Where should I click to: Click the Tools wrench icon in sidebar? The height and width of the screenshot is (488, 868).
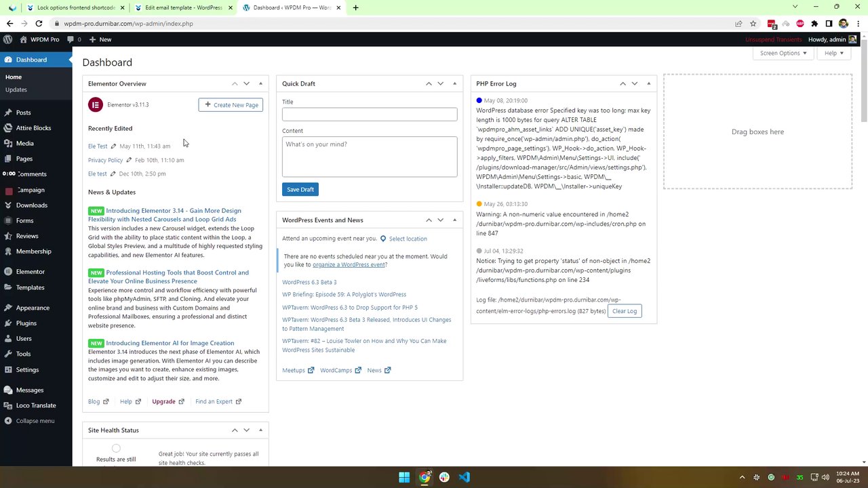(8, 354)
